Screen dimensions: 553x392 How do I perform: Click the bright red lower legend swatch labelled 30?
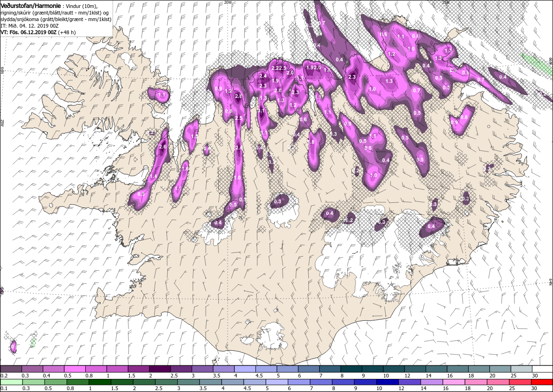pyautogui.click(x=542, y=382)
